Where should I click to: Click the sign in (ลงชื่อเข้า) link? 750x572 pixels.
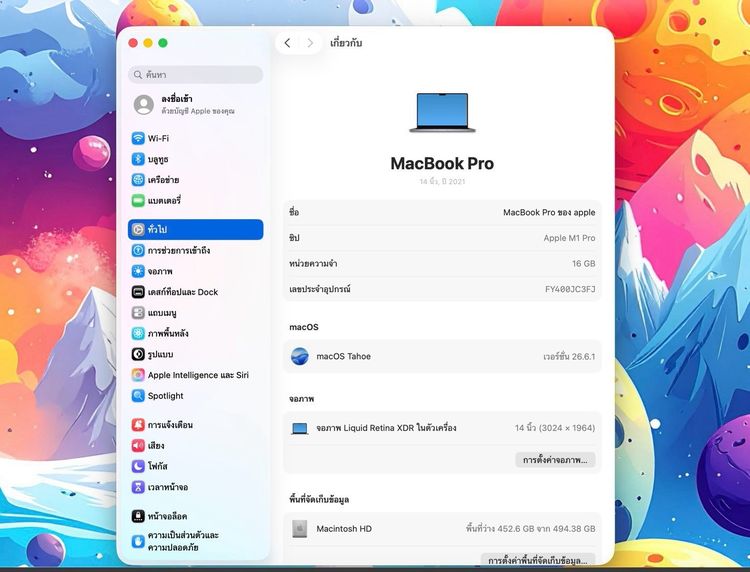click(x=177, y=99)
